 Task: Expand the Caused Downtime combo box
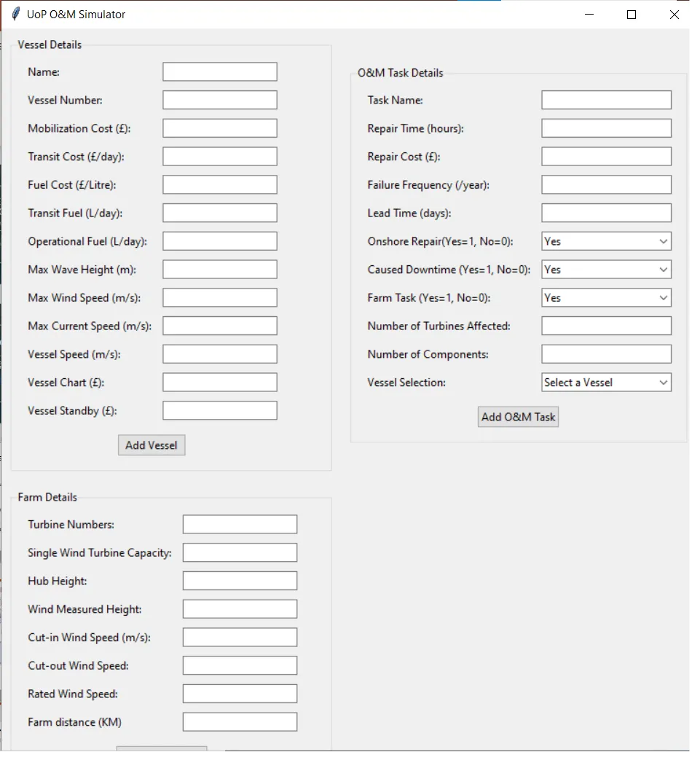click(x=606, y=270)
